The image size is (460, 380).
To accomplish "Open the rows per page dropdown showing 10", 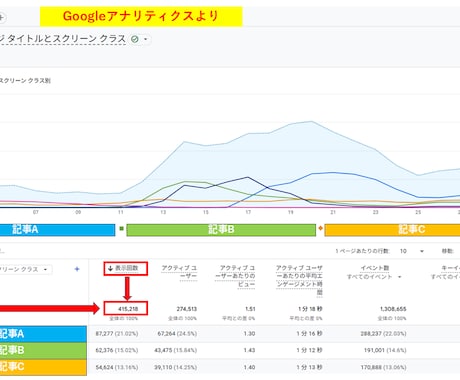I will (412, 251).
